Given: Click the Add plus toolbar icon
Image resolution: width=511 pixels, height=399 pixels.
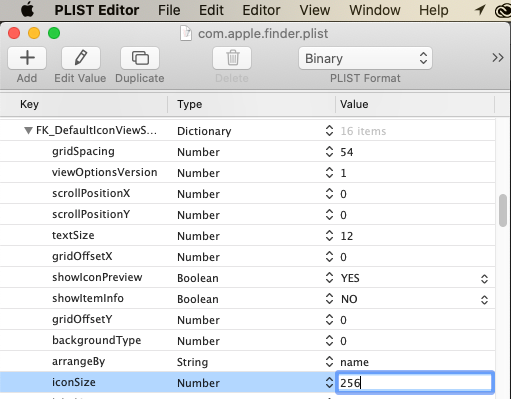Looking at the screenshot, I should coord(27,58).
